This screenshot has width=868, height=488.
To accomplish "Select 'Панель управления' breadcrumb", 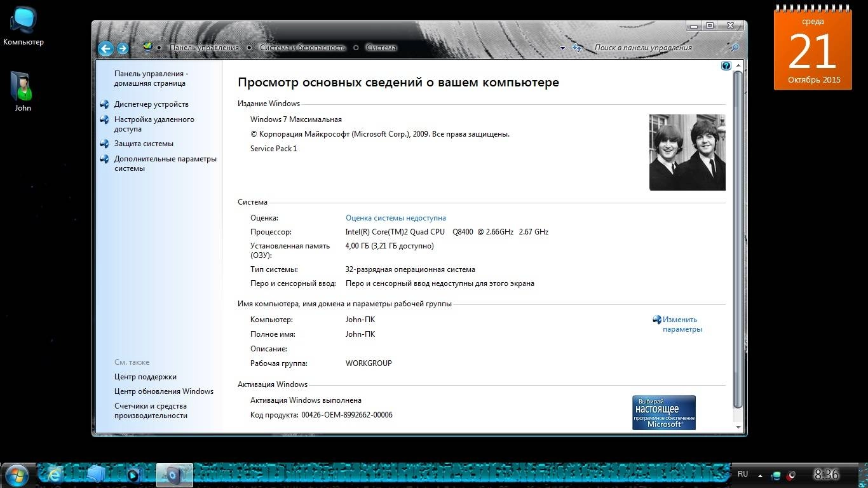I will [x=204, y=48].
